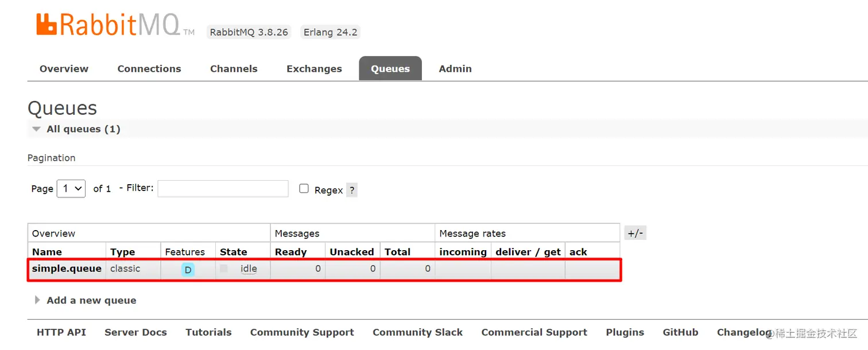The width and height of the screenshot is (868, 350).
Task: Open the Admin tab
Action: click(x=455, y=69)
